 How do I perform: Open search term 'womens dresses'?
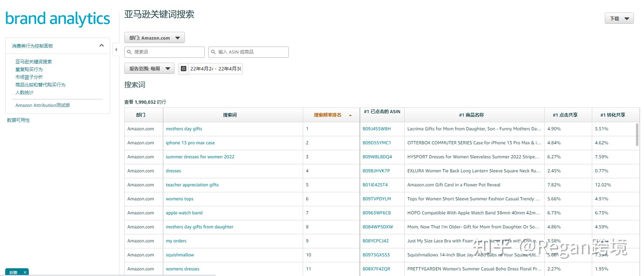183,269
